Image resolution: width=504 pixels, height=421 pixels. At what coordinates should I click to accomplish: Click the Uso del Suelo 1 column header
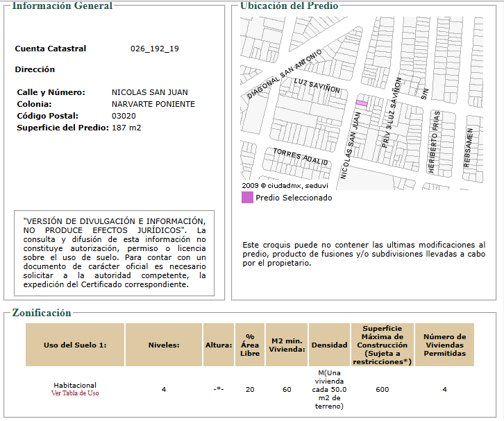point(75,345)
